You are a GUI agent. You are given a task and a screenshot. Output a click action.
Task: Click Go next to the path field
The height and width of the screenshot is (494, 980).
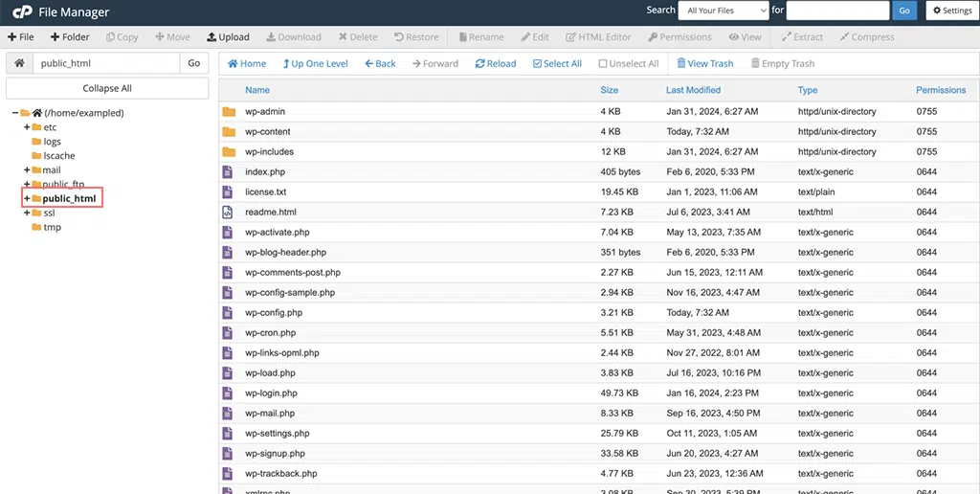(x=193, y=63)
